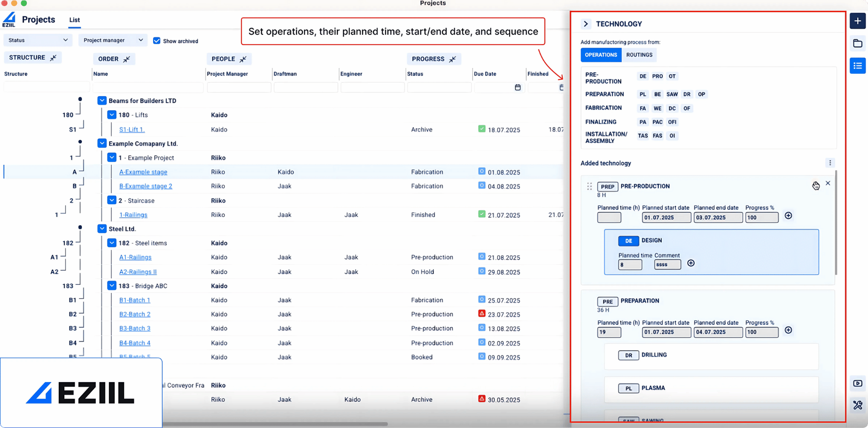Collapse the PEOPLE column group
Viewport: 868px width, 428px height.
pyautogui.click(x=243, y=59)
